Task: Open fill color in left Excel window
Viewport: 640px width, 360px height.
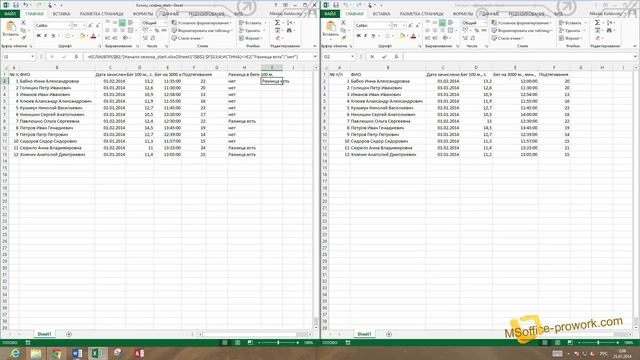Action: [x=82, y=36]
